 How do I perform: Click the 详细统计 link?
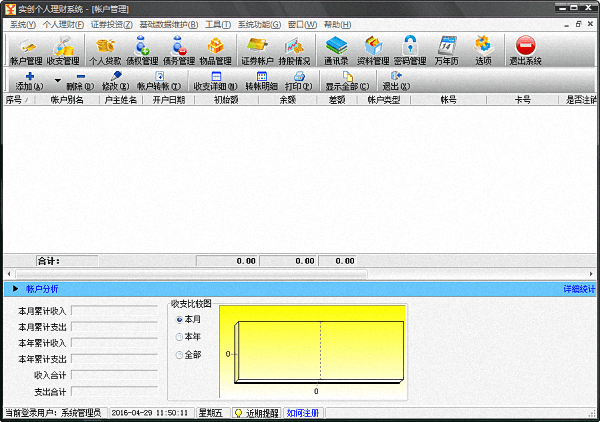point(579,289)
